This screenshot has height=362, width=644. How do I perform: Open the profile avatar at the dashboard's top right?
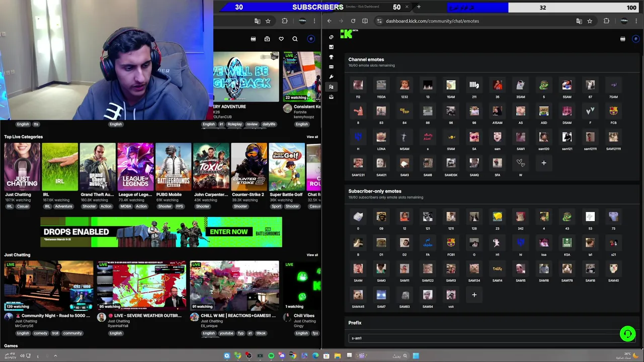[636, 39]
